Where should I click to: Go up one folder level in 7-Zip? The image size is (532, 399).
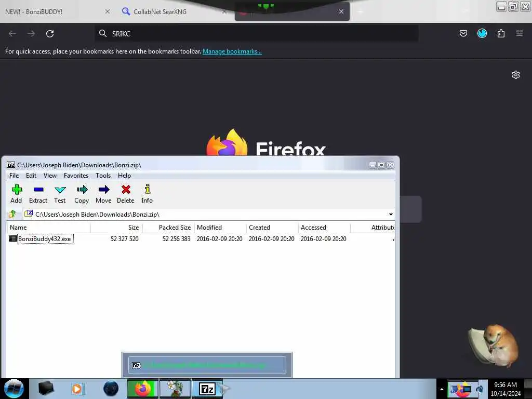click(x=12, y=214)
